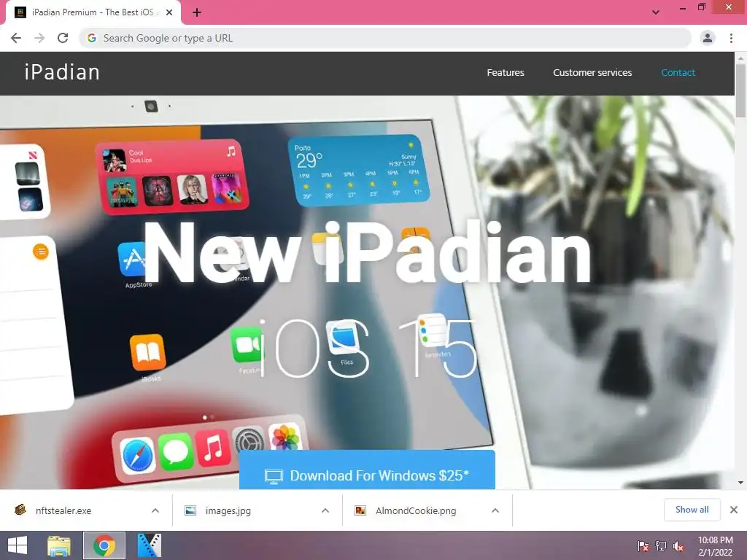Image resolution: width=747 pixels, height=560 pixels.
Task: Open the Chrome three-dot menu
Action: pyautogui.click(x=731, y=38)
